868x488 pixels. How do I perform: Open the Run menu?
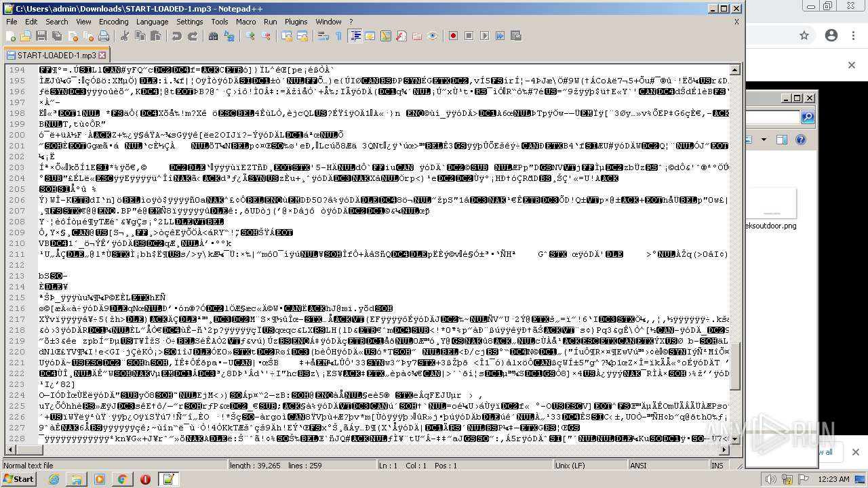coord(271,22)
